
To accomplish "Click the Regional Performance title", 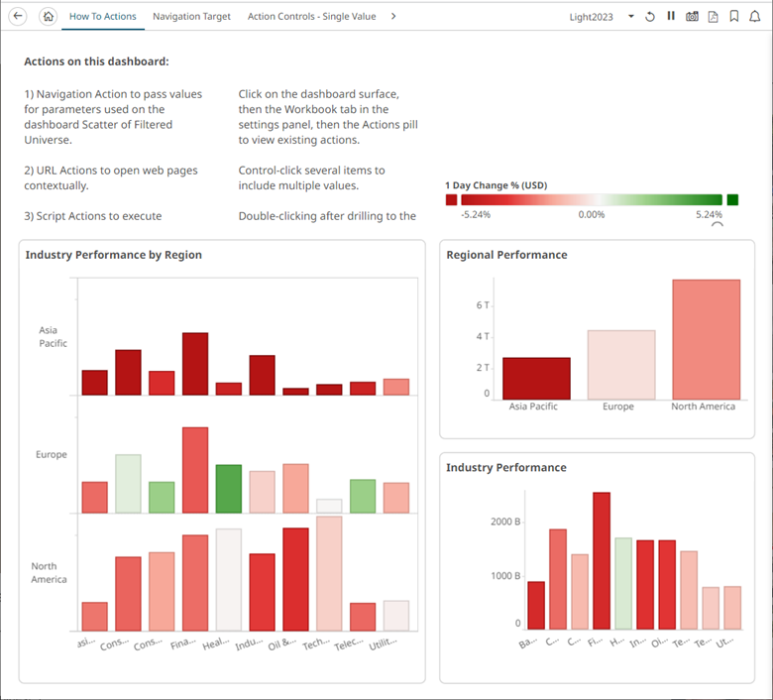I will pyautogui.click(x=506, y=255).
